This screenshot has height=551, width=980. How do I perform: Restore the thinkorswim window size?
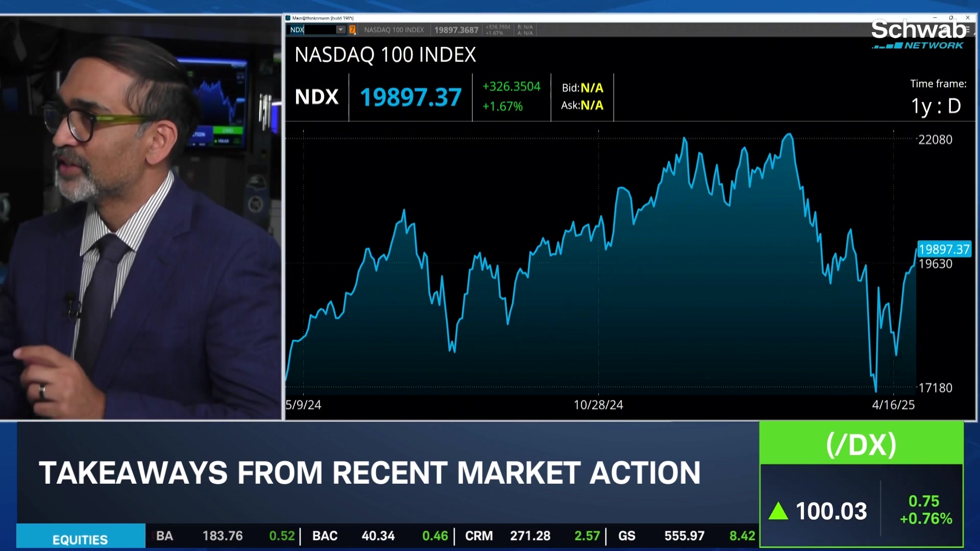pos(951,18)
